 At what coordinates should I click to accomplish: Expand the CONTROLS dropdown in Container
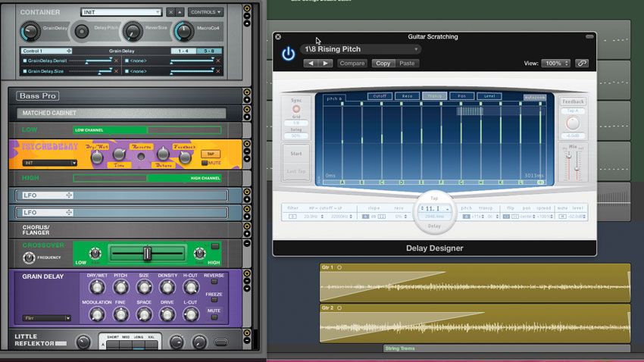click(205, 12)
